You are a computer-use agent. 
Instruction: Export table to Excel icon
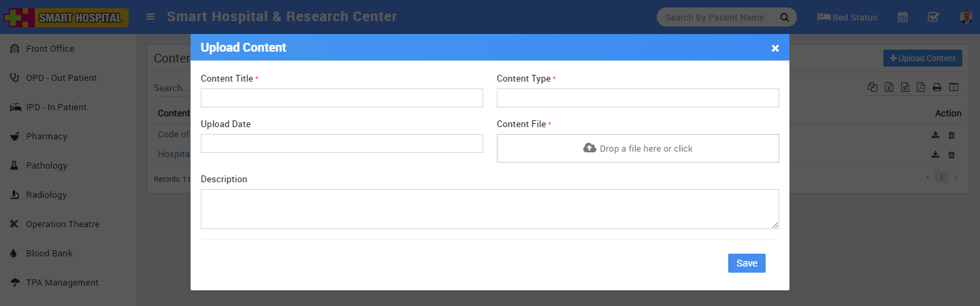tap(889, 87)
